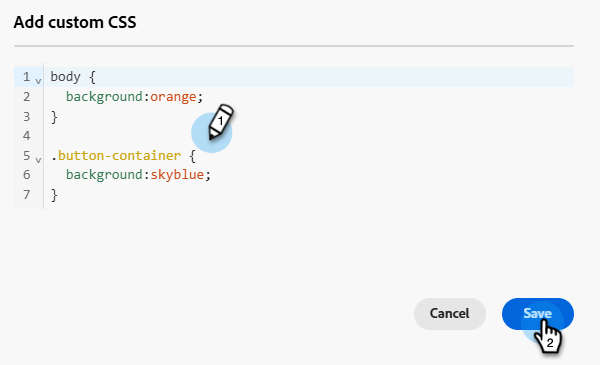Image resolution: width=600 pixels, height=365 pixels.
Task: Select line number 4 in gutter
Action: point(26,136)
